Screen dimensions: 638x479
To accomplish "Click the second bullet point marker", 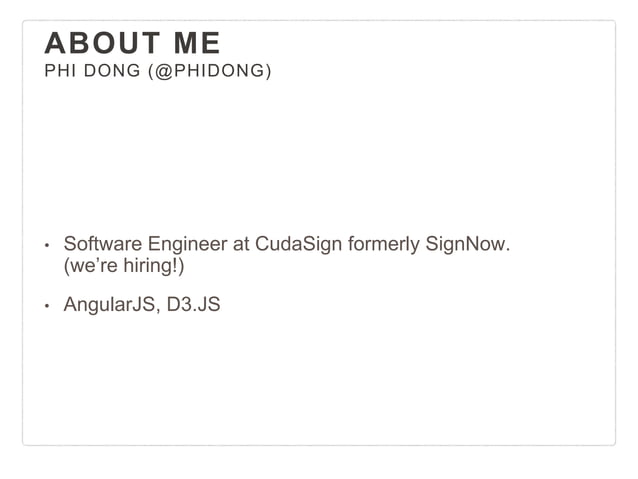I will (x=47, y=306).
